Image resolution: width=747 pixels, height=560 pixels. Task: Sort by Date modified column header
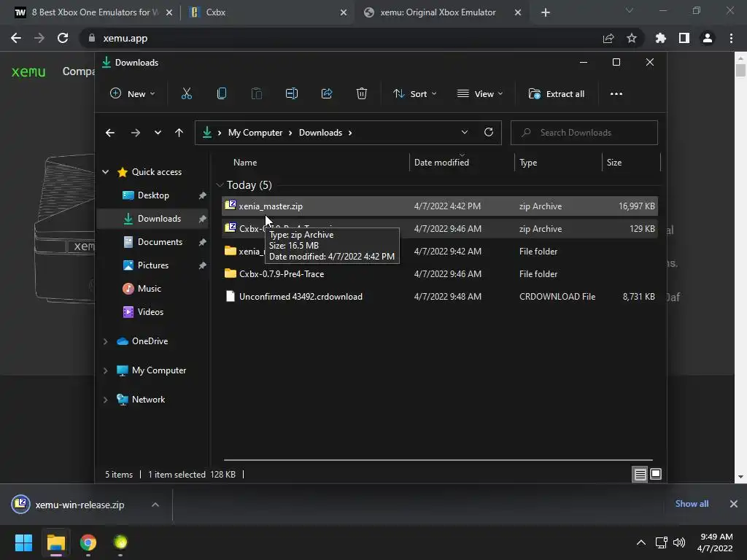pos(441,163)
